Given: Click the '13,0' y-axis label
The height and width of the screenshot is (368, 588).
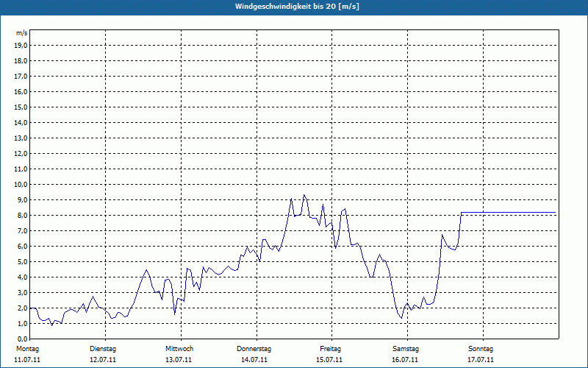Looking at the screenshot, I should pyautogui.click(x=21, y=138).
